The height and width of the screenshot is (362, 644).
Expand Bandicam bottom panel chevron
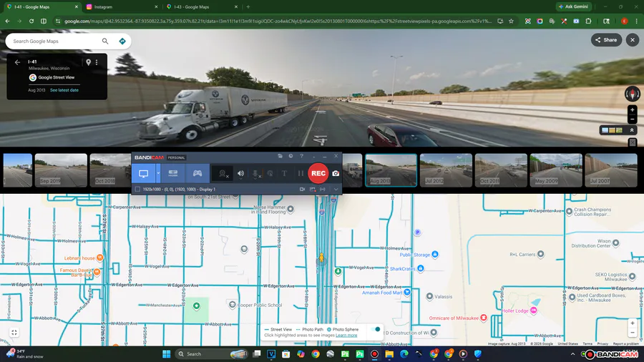coord(336,189)
